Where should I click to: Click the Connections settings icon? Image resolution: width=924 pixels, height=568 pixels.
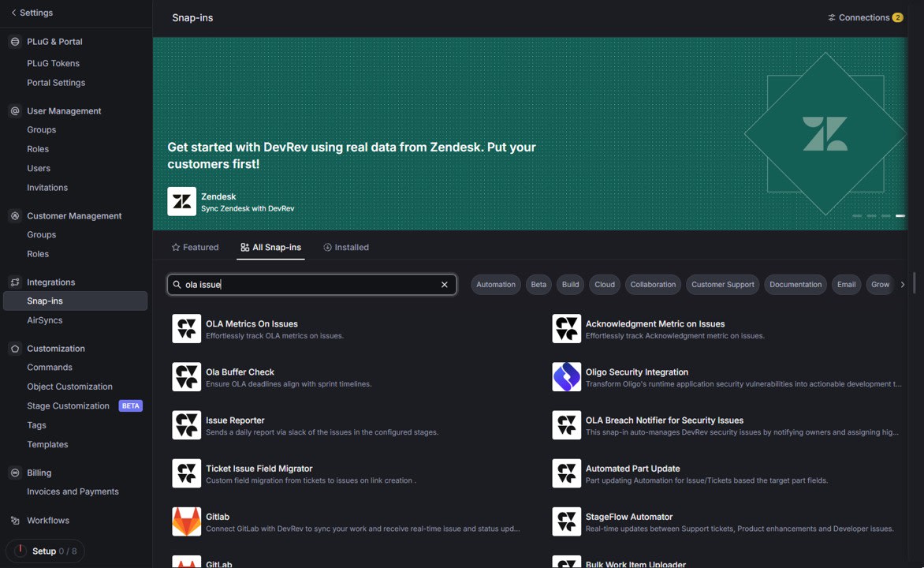pyautogui.click(x=832, y=17)
